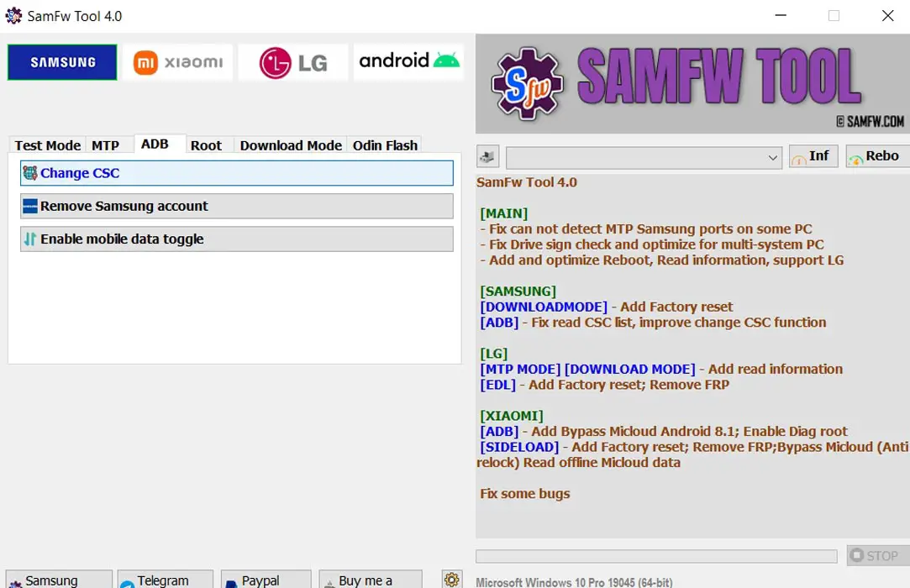This screenshot has height=588, width=910.
Task: Click the [EDL] log text
Action: click(x=497, y=385)
